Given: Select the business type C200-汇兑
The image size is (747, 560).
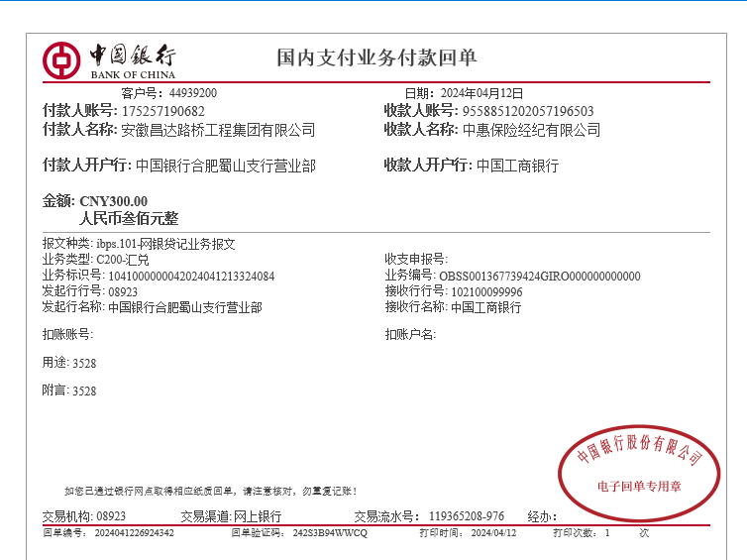Looking at the screenshot, I should [123, 260].
